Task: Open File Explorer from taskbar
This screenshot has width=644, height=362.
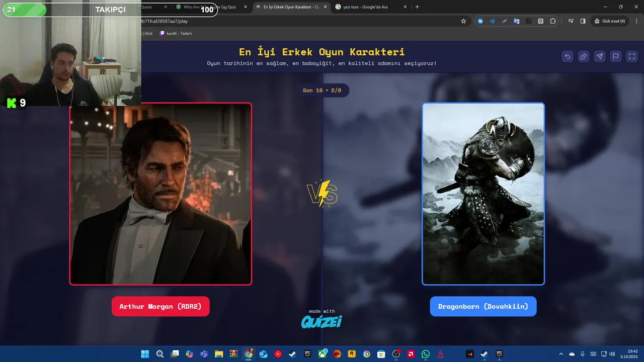Action: click(x=219, y=354)
